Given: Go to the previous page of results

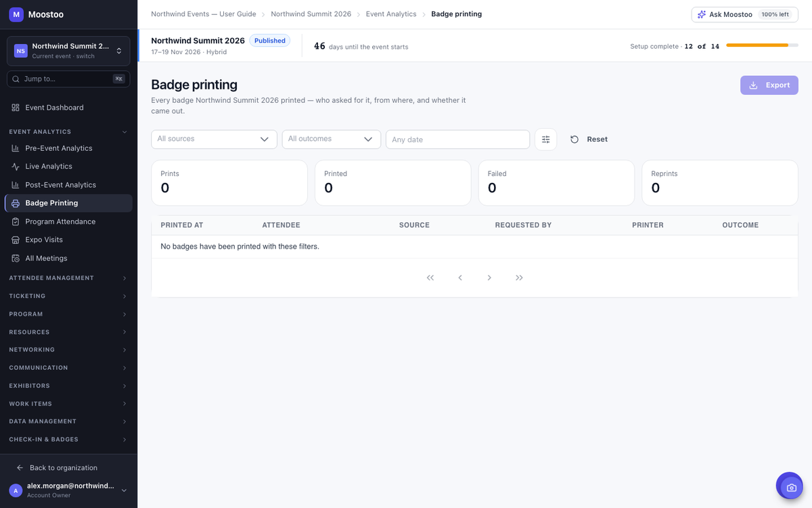Looking at the screenshot, I should [460, 278].
